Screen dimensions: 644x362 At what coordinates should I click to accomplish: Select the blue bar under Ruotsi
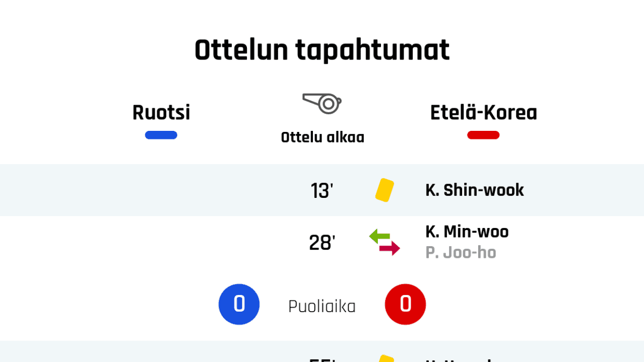161,135
